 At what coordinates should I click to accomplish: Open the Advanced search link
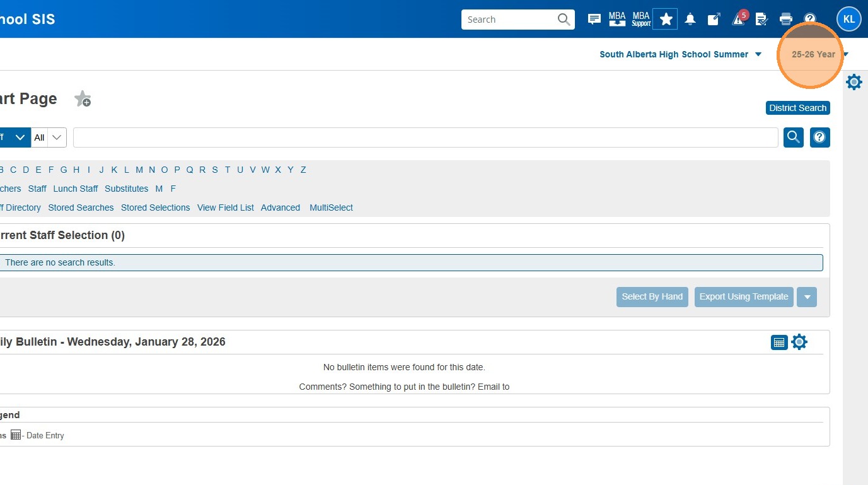(281, 207)
